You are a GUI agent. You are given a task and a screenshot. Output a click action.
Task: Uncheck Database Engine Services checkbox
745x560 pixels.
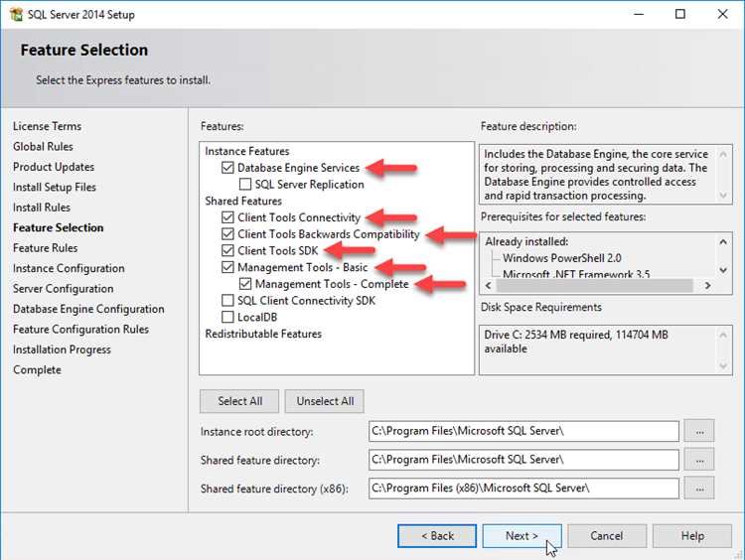[x=227, y=168]
